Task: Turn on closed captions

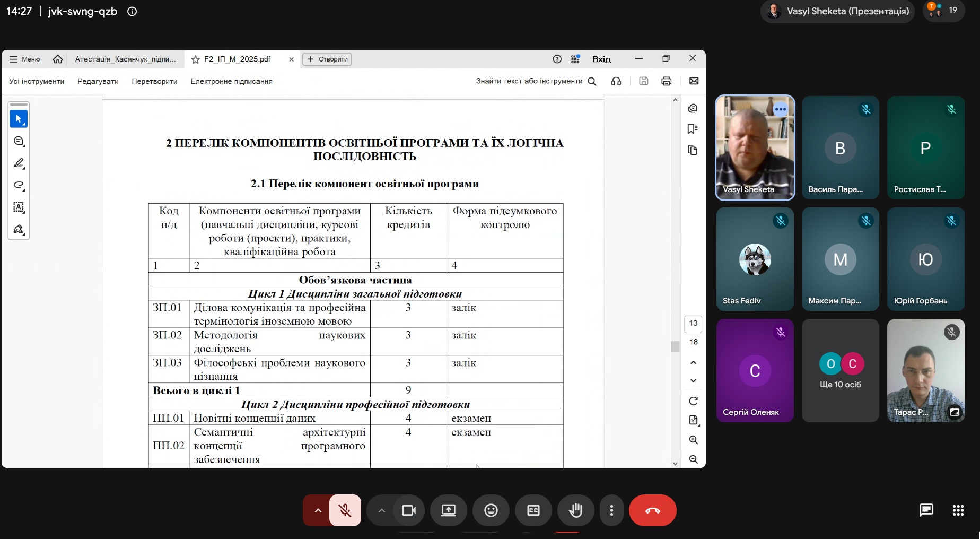Action: tap(533, 510)
